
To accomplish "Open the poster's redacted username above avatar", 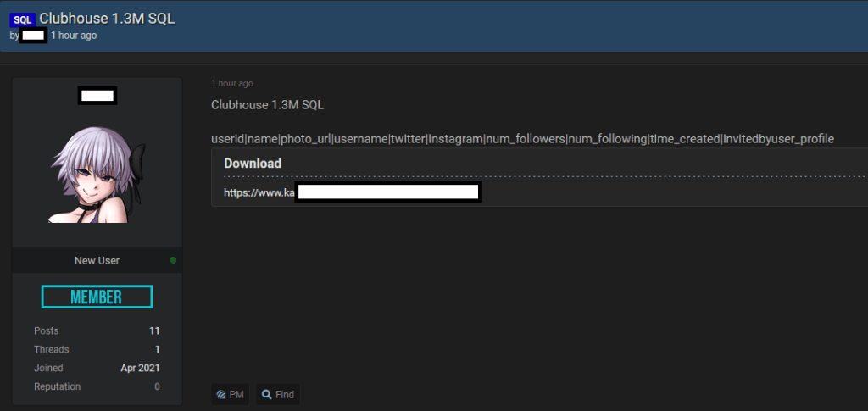I will tap(97, 95).
